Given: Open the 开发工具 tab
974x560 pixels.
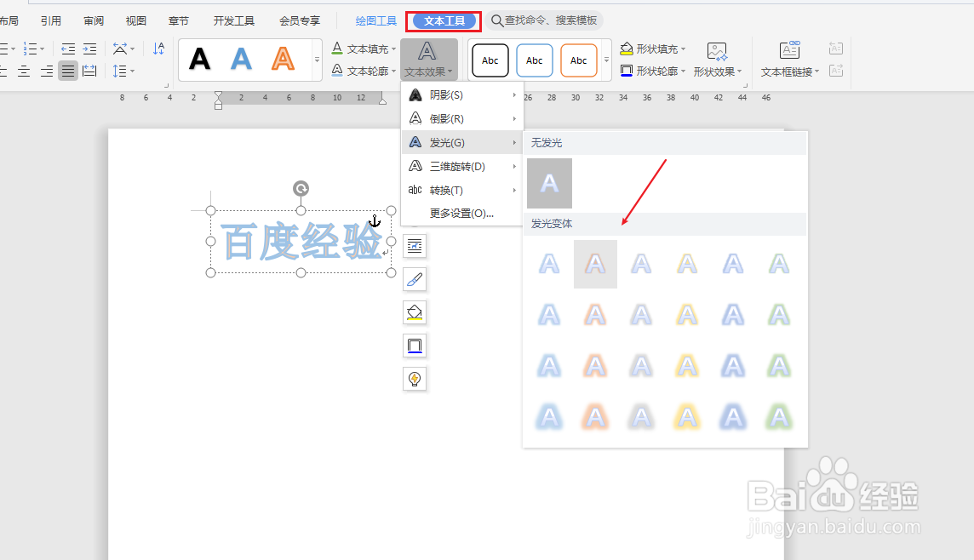Looking at the screenshot, I should tap(233, 21).
